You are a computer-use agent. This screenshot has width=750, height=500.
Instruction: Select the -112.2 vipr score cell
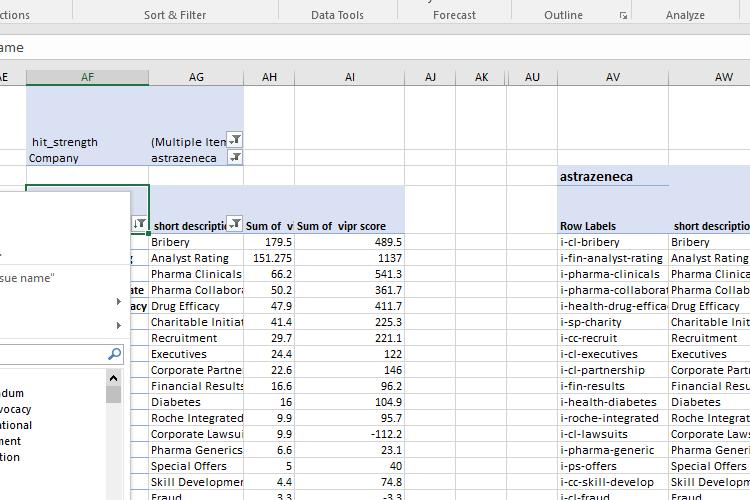point(350,434)
